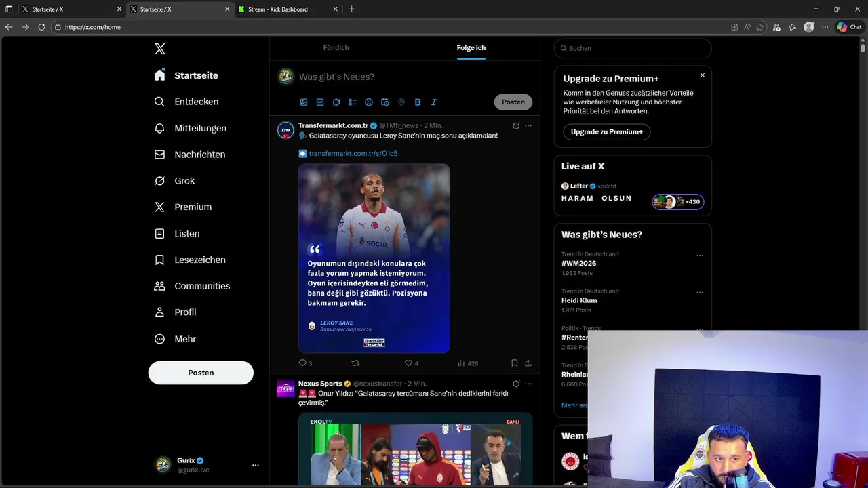Add this page to favorites star
This screenshot has height=488, width=868.
(x=760, y=27)
